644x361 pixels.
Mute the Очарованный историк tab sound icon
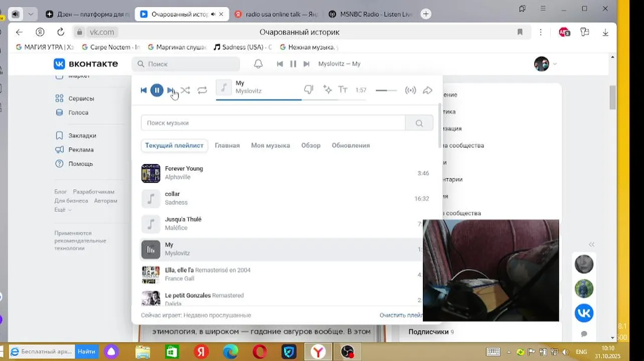[x=213, y=14]
